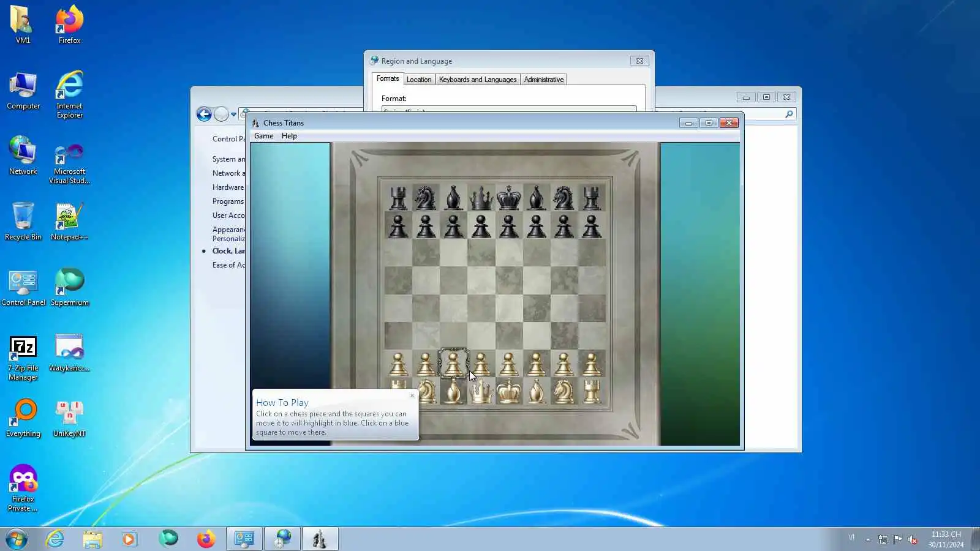Select the white bishop on c1
Viewport: 980px width, 551px height.
coord(453,392)
